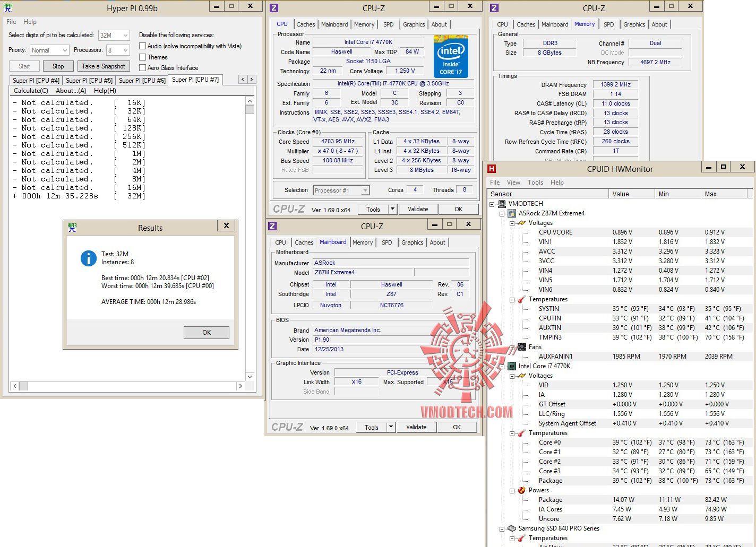Click the scroll down arrow in Super PI output

(250, 377)
